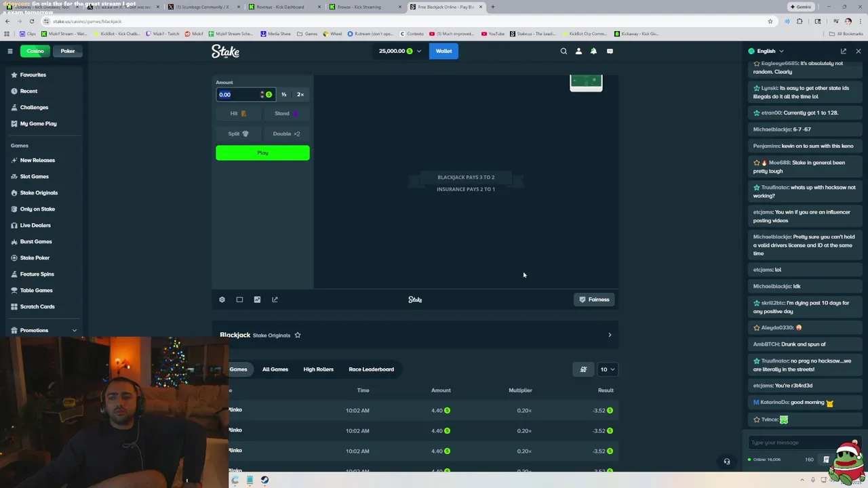The image size is (868, 488).
Task: Favourite Blackjack with the star icon
Action: 297,335
